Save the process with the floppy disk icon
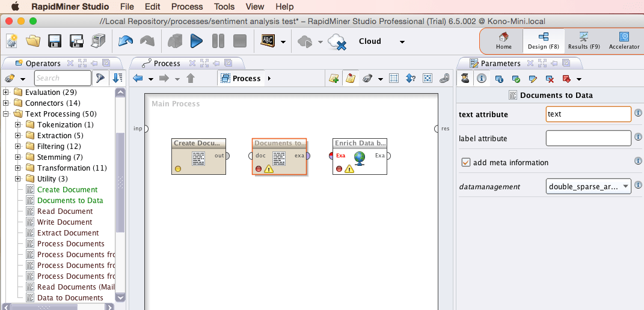This screenshot has height=310, width=644. pos(55,41)
